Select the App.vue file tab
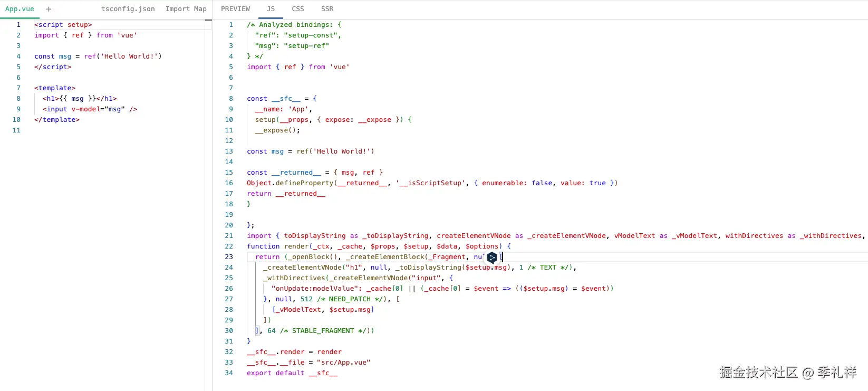Image resolution: width=868 pixels, height=391 pixels. coord(20,9)
